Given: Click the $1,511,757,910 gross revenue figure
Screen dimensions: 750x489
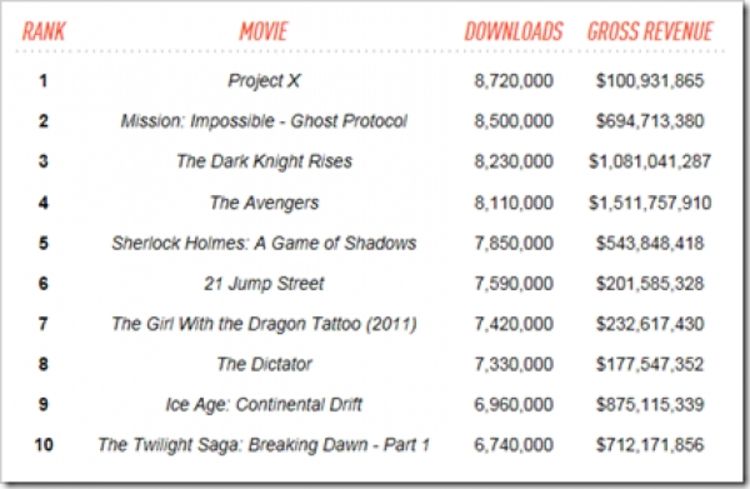Looking at the screenshot, I should click(650, 203).
